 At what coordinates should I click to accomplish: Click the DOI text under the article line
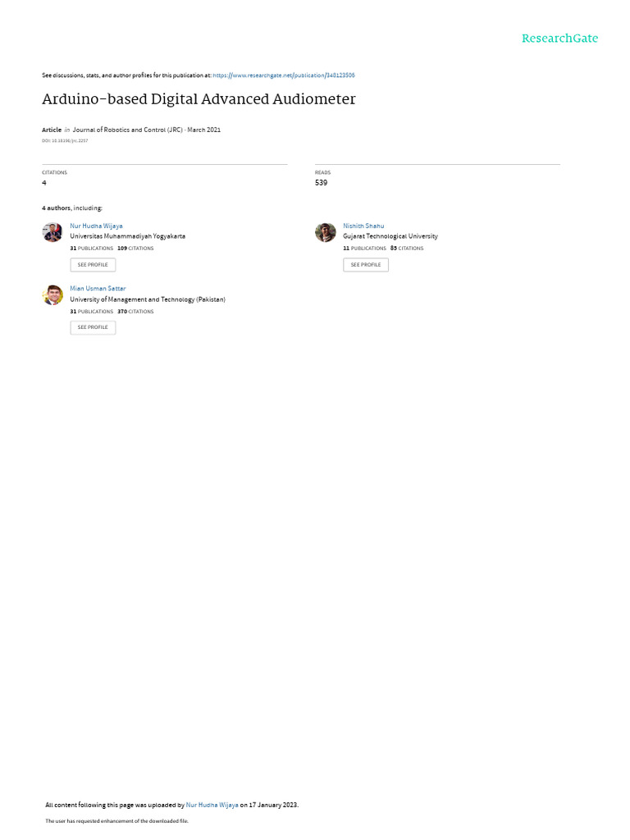[x=65, y=141]
